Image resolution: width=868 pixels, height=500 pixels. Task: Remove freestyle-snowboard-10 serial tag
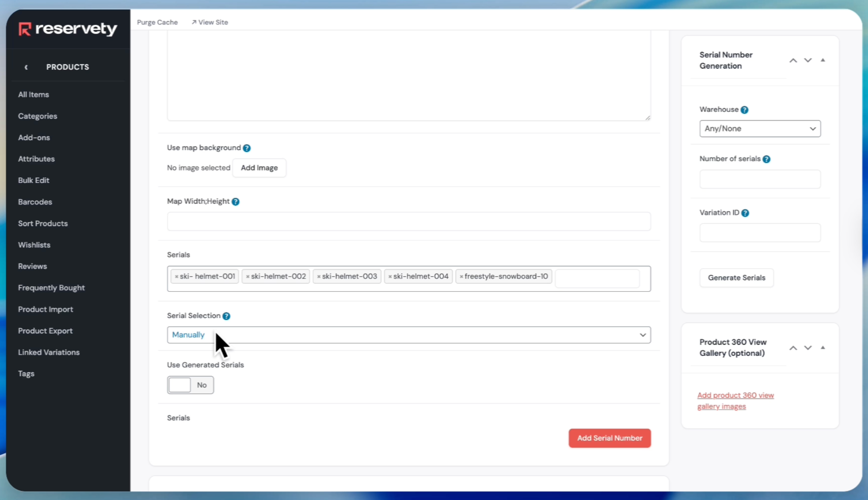coord(461,276)
